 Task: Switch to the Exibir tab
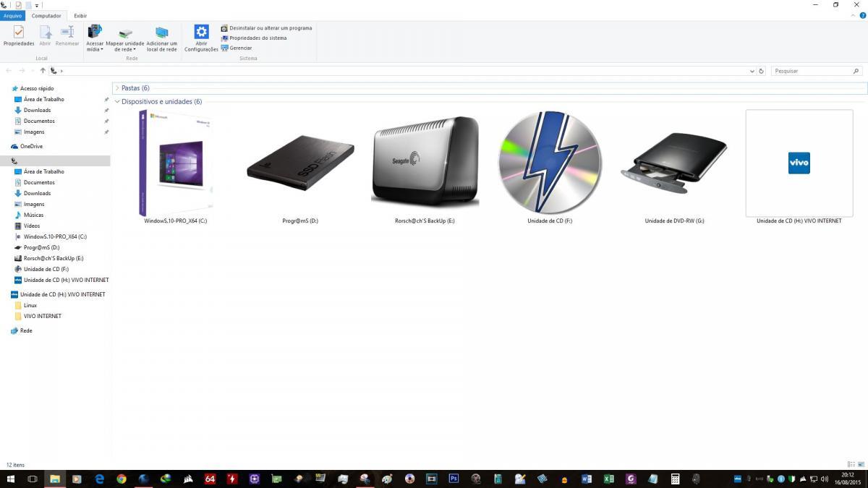[80, 15]
